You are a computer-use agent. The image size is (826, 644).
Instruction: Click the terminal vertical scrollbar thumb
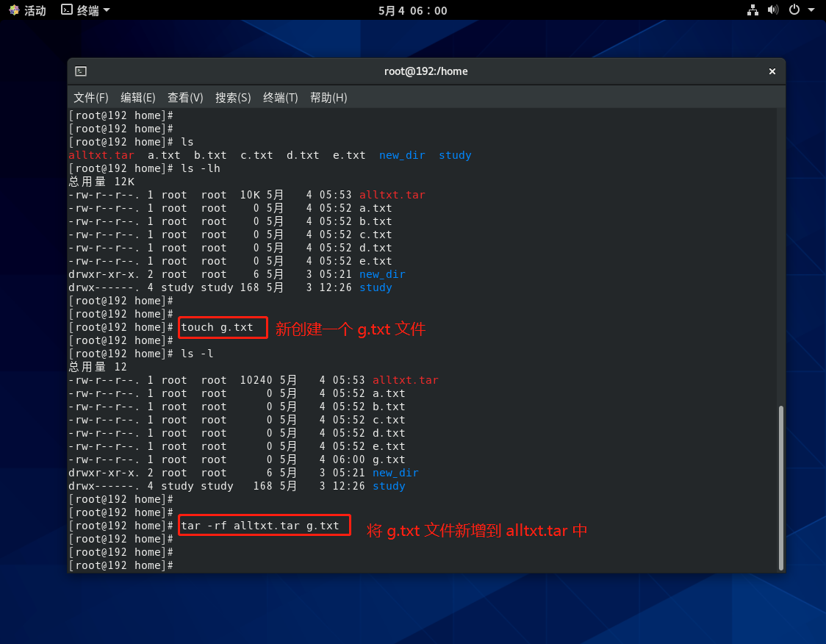coord(780,485)
